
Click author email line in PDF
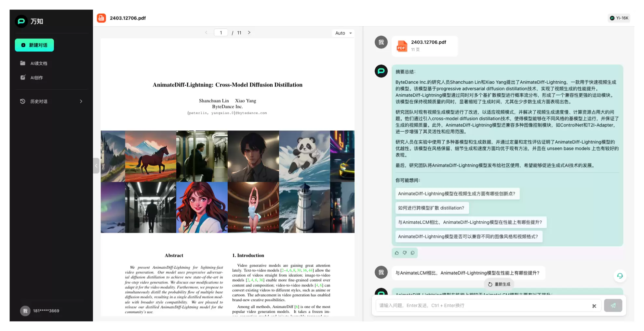[x=227, y=113]
